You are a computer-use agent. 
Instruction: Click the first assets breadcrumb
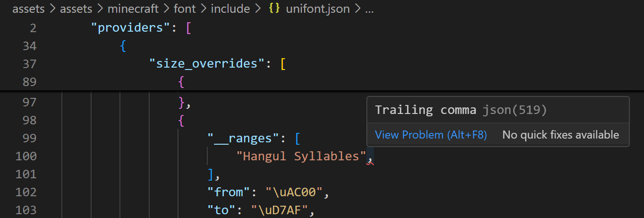tap(28, 9)
